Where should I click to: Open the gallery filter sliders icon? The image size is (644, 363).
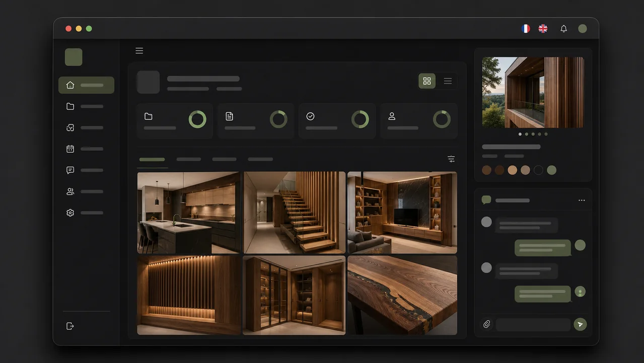point(451,159)
